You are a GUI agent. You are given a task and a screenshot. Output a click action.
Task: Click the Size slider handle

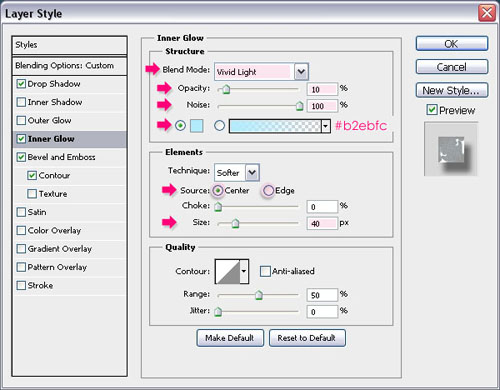[x=235, y=223]
